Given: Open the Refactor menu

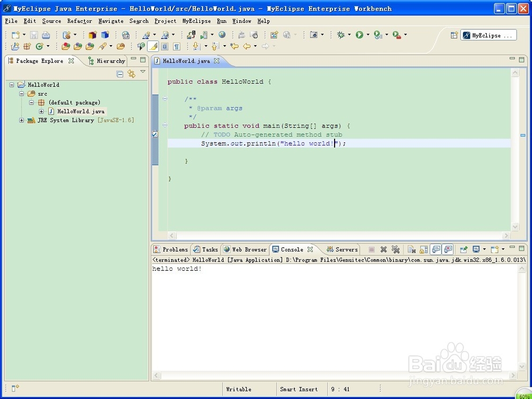Looking at the screenshot, I should coord(79,21).
